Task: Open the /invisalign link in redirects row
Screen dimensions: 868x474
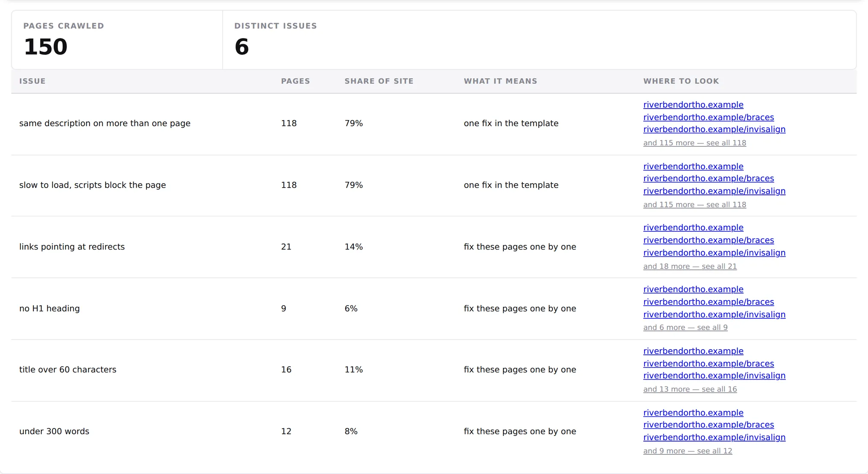Action: [x=714, y=253]
